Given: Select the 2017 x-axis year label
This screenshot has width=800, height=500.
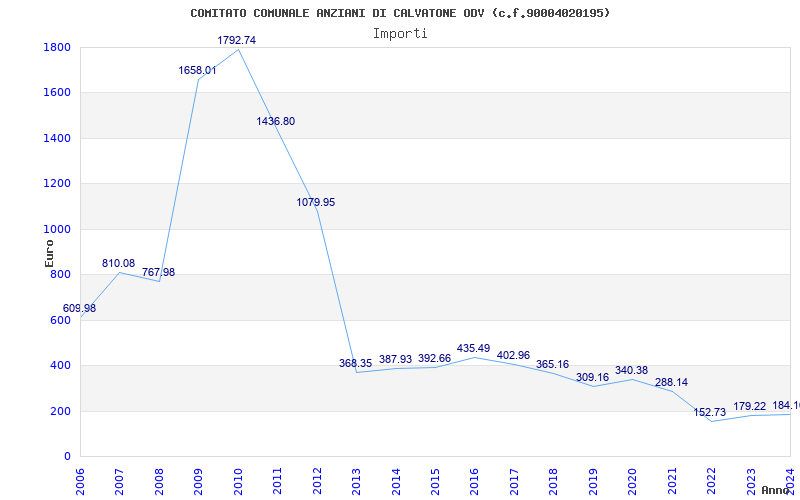Looking at the screenshot, I should click(514, 481).
